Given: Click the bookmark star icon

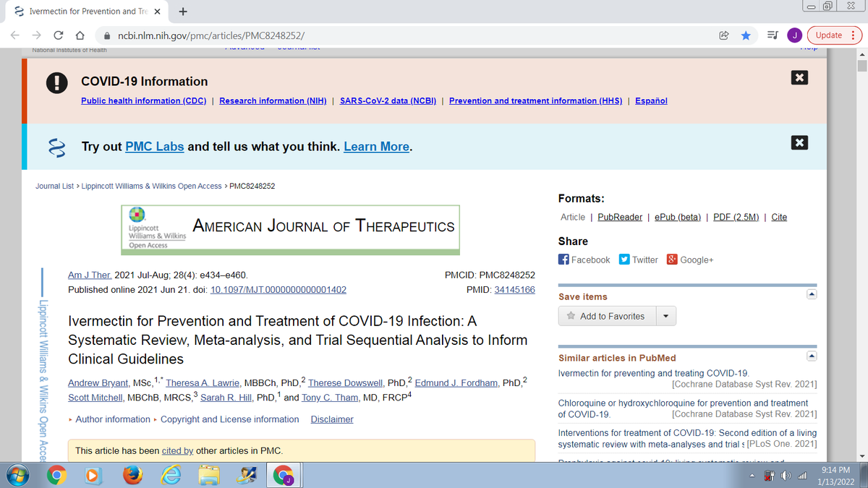Looking at the screenshot, I should click(745, 35).
